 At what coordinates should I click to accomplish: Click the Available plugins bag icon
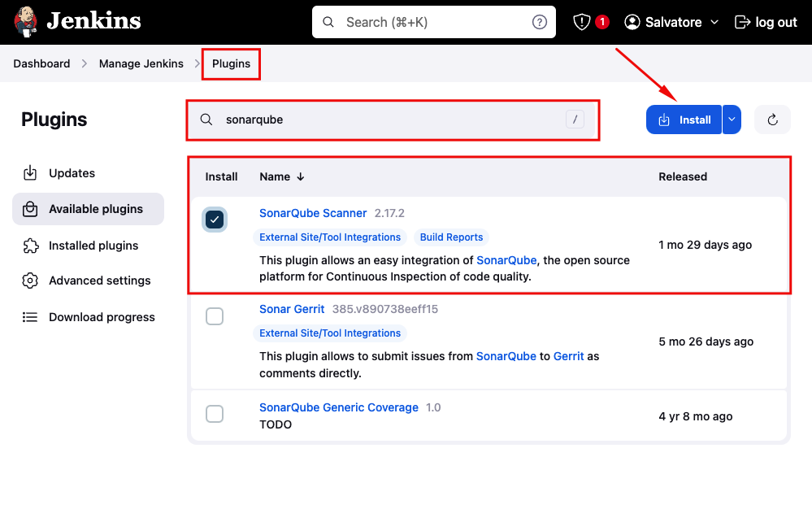pos(30,209)
